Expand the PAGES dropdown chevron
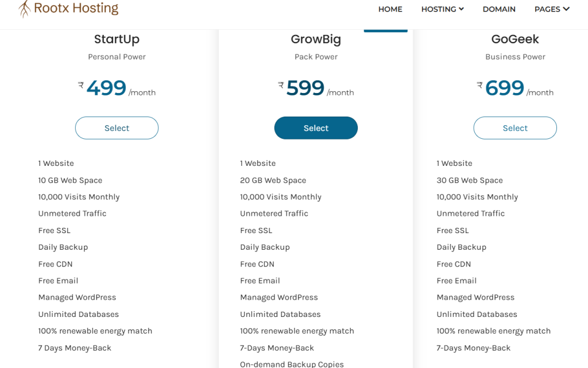Screen dimensions: 588x368 (x=566, y=9)
